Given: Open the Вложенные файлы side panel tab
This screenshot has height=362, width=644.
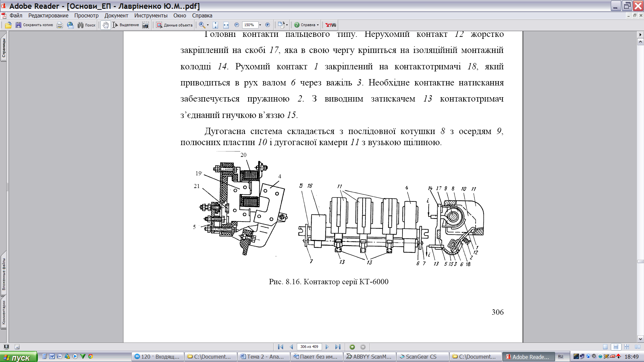Looking at the screenshot, I should tap(4, 274).
